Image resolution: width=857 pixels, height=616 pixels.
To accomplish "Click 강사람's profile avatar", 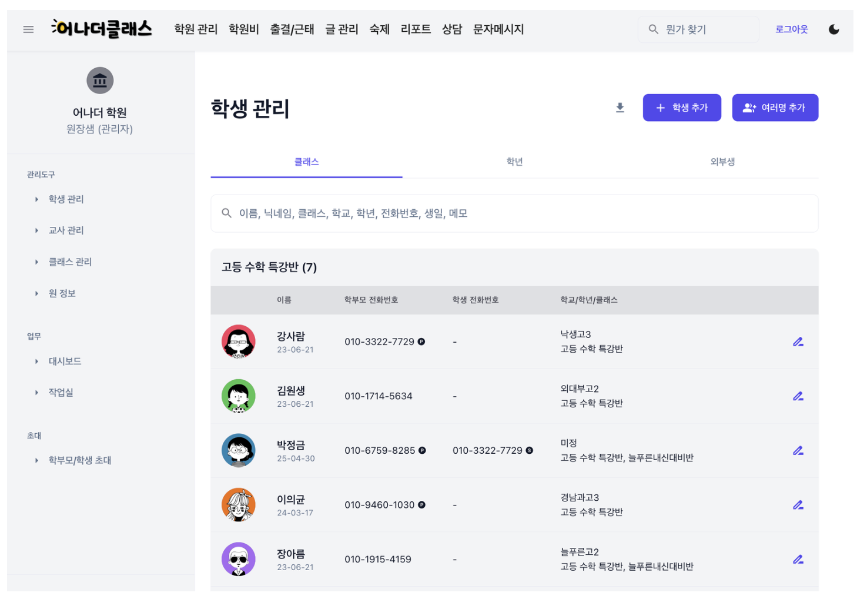I will (x=238, y=342).
